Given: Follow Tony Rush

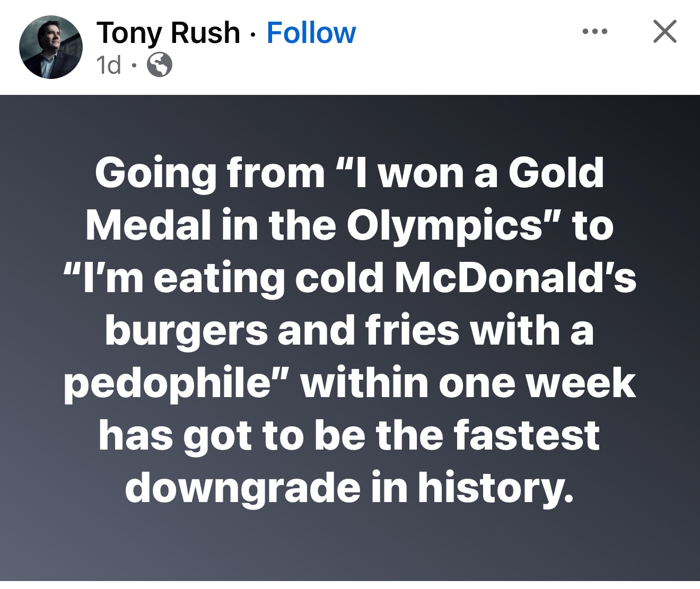Looking at the screenshot, I should (x=311, y=33).
